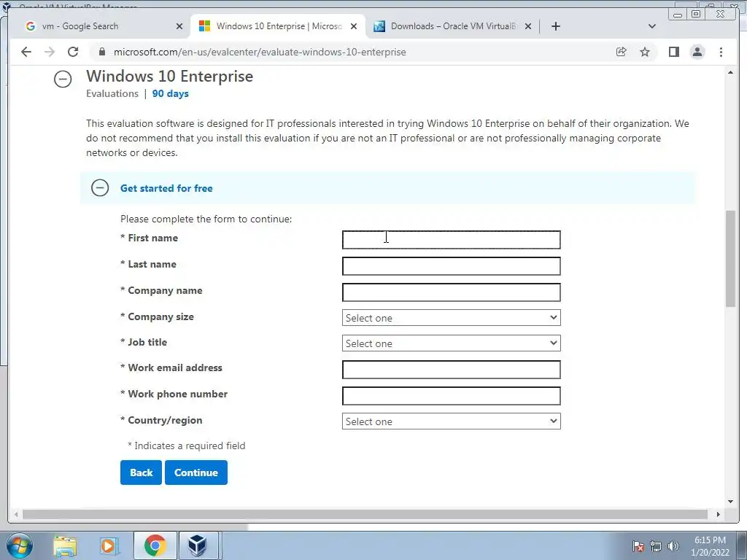Open Chrome's three-dot menu

coord(721,52)
